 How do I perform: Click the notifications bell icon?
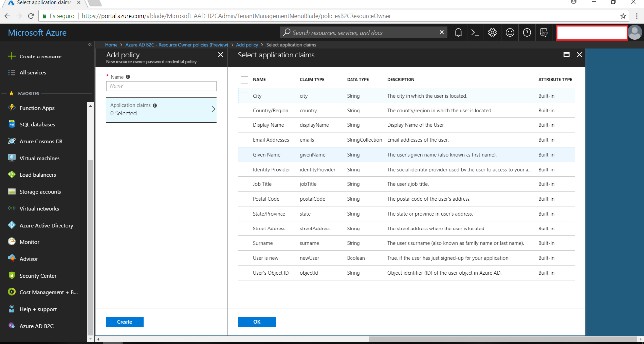pyautogui.click(x=458, y=33)
